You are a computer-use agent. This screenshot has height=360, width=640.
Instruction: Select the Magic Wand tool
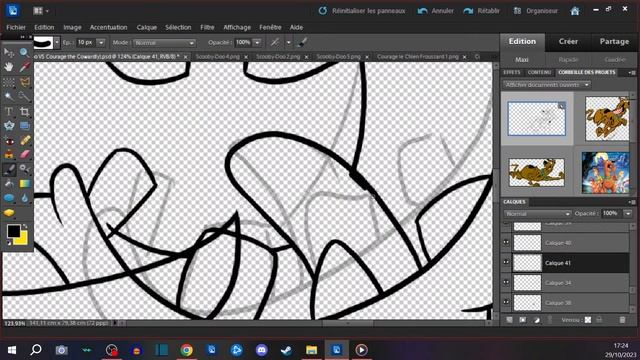pos(9,96)
